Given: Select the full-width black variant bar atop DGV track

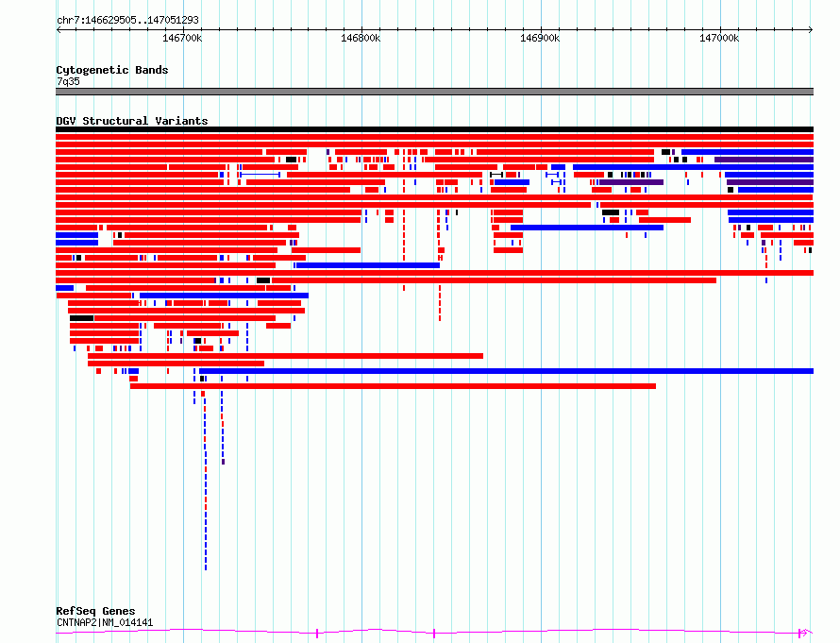Looking at the screenshot, I should pyautogui.click(x=434, y=129).
